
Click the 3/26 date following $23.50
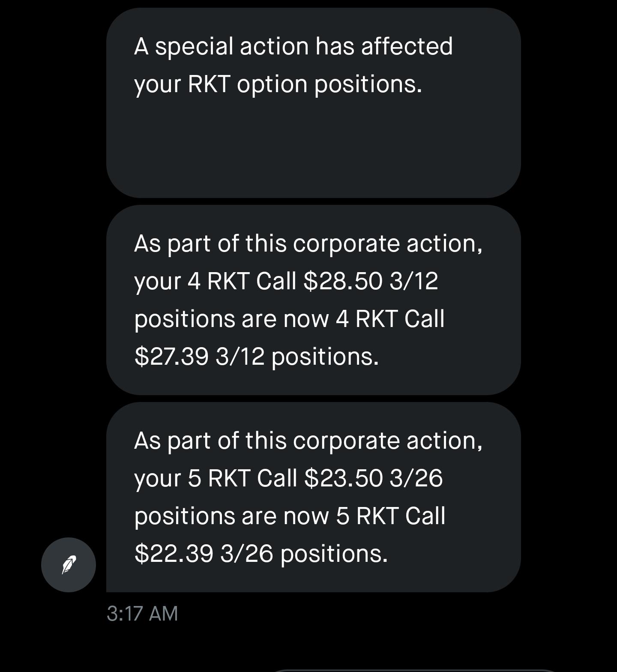pyautogui.click(x=416, y=478)
